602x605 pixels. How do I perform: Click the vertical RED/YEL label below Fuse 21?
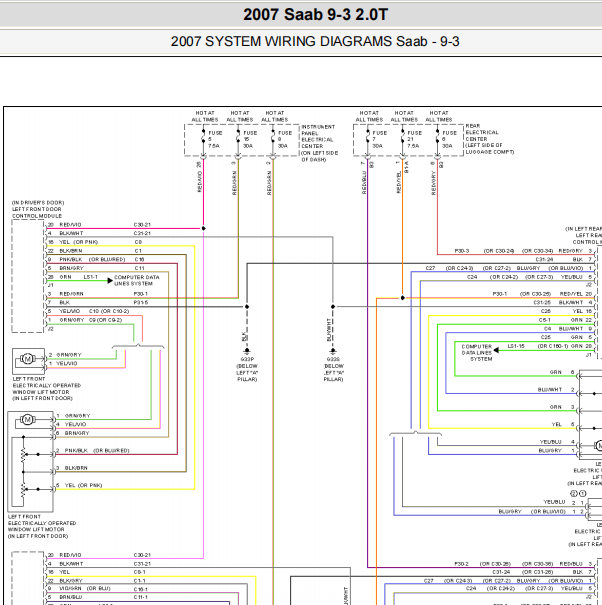coord(399,183)
